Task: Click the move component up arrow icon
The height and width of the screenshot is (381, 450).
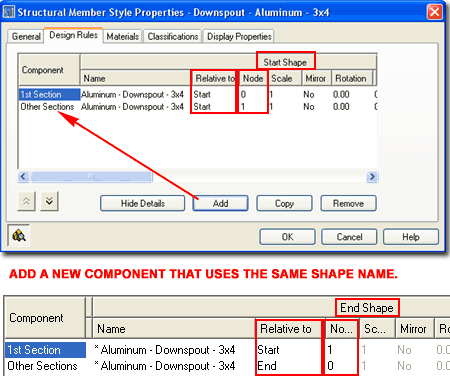Action: click(26, 201)
